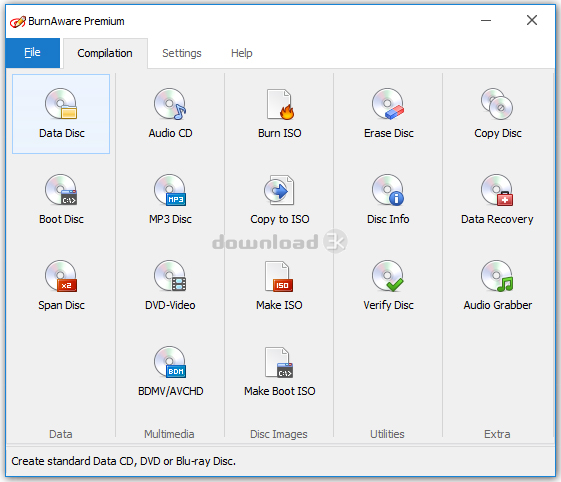Viewport: 561px width, 482px height.
Task: Switch to the Settings tab
Action: (x=182, y=53)
